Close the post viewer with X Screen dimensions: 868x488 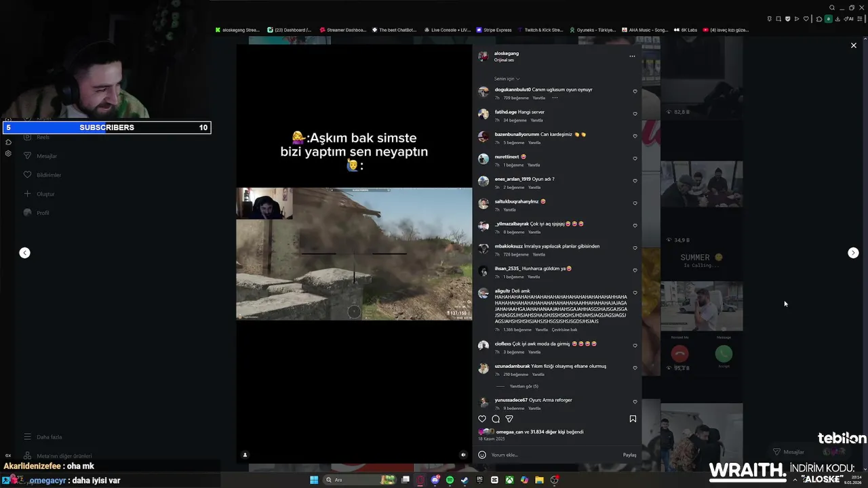pyautogui.click(x=854, y=45)
